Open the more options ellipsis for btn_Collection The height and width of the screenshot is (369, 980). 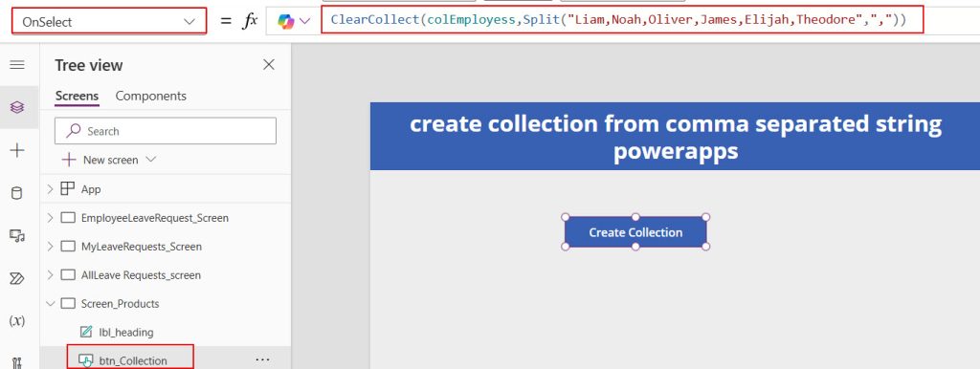click(262, 359)
